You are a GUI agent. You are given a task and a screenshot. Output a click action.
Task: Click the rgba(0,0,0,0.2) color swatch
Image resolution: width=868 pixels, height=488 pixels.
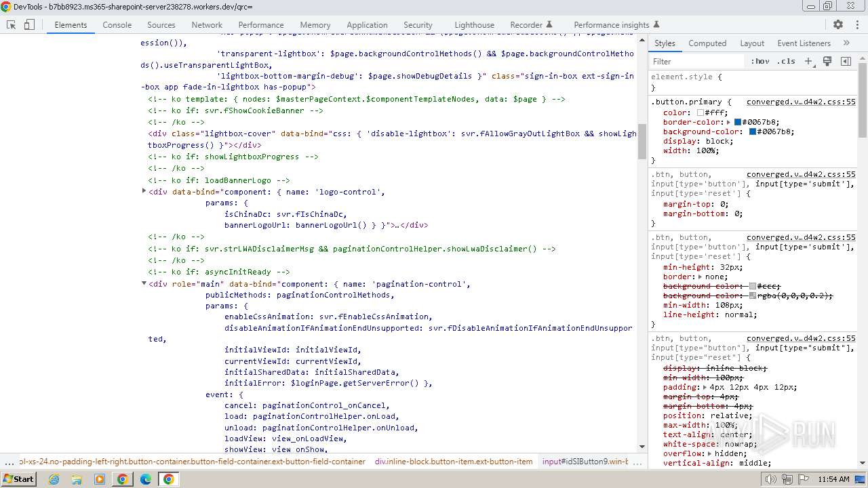[753, 296]
